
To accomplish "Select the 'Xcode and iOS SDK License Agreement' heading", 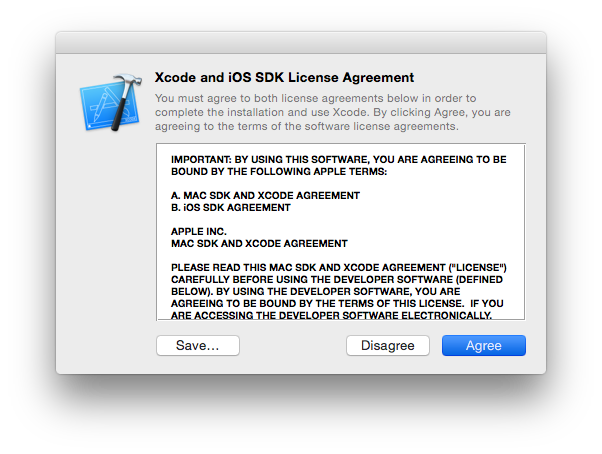I will point(284,78).
